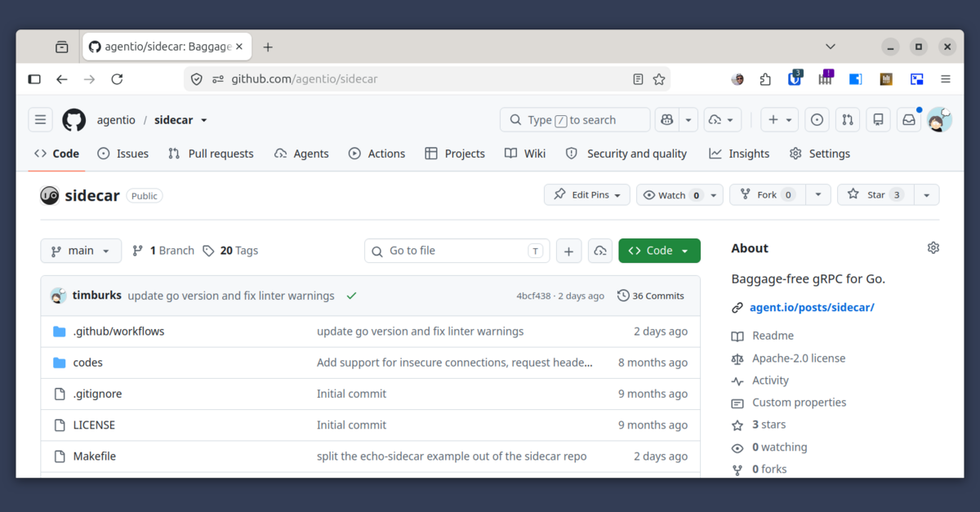Open the issues icon in the header

817,120
